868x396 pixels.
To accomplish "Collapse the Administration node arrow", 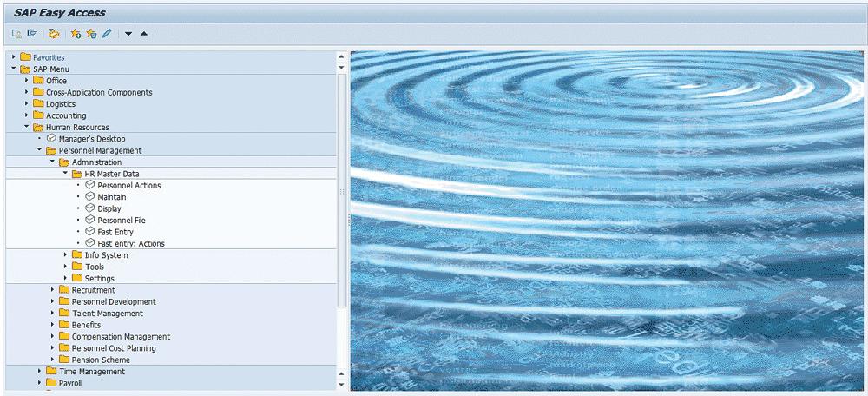I will click(53, 162).
